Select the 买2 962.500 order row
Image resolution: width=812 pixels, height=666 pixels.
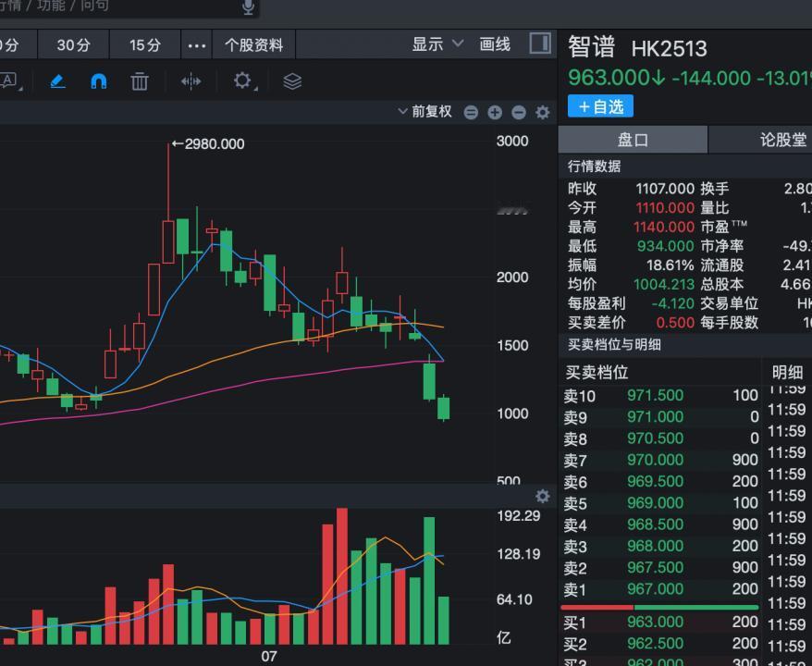coord(660,644)
